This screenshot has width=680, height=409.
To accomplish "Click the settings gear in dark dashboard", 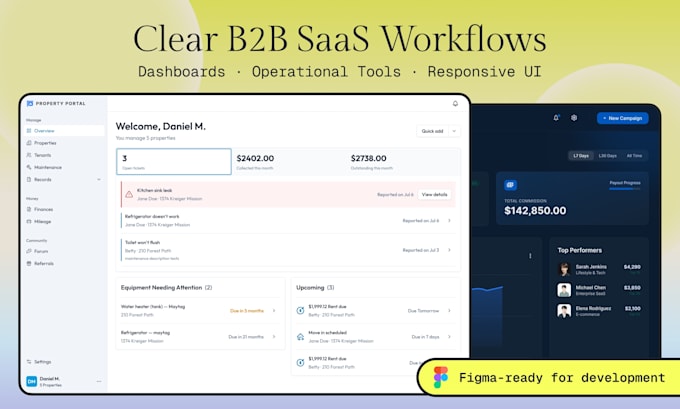I will click(x=574, y=118).
